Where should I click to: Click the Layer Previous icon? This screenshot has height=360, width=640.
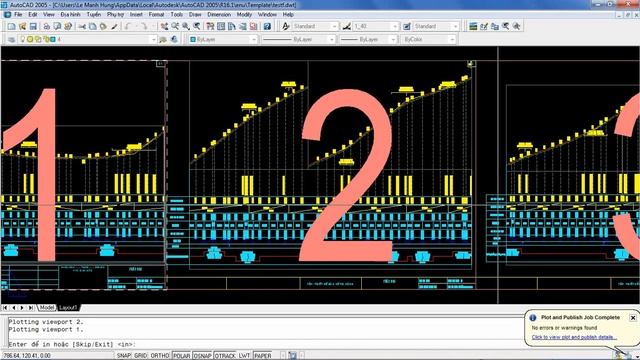coord(174,39)
